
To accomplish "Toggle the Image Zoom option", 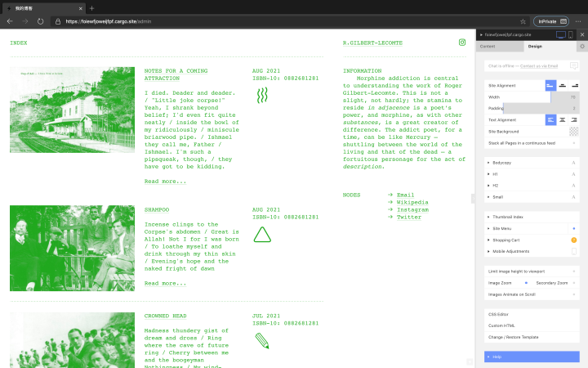I will tap(526, 283).
